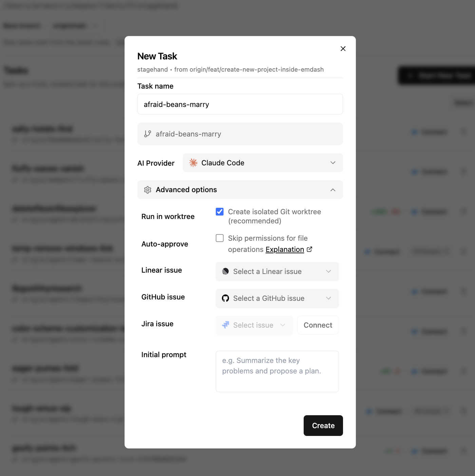Uncheck Create isolated Git worktree
This screenshot has height=476, width=475.
click(x=220, y=212)
